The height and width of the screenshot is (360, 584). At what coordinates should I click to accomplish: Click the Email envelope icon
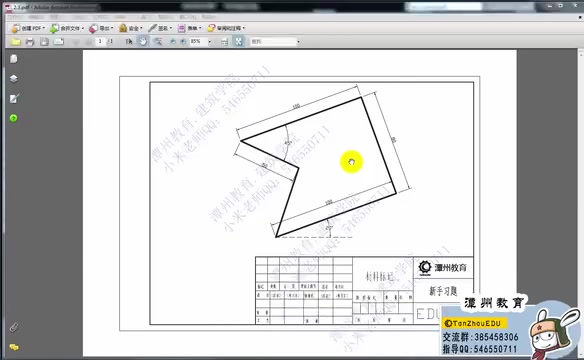pyautogui.click(x=58, y=42)
